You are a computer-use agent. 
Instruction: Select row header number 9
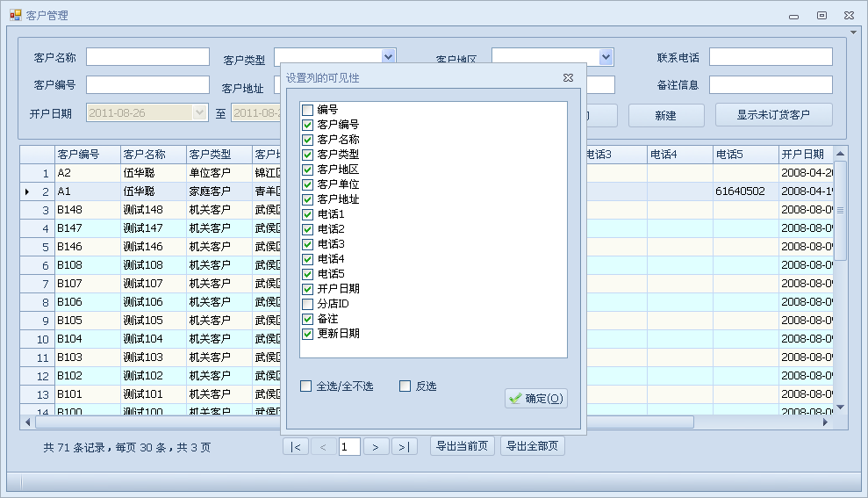pos(37,321)
